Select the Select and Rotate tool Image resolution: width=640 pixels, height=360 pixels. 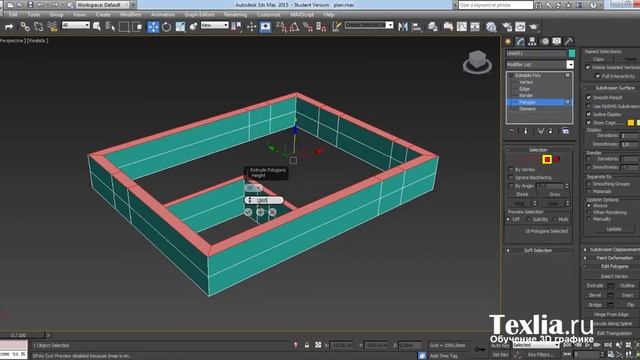(x=167, y=27)
